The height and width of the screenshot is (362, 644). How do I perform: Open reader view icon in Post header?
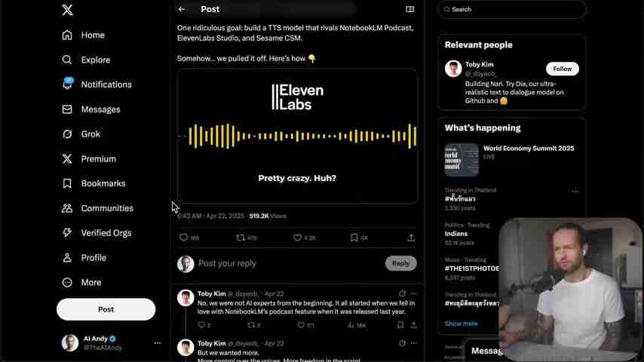tap(410, 9)
